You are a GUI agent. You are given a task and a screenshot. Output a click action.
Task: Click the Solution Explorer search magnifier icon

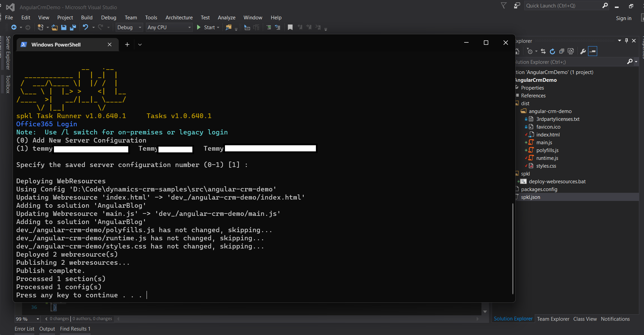[x=630, y=61]
